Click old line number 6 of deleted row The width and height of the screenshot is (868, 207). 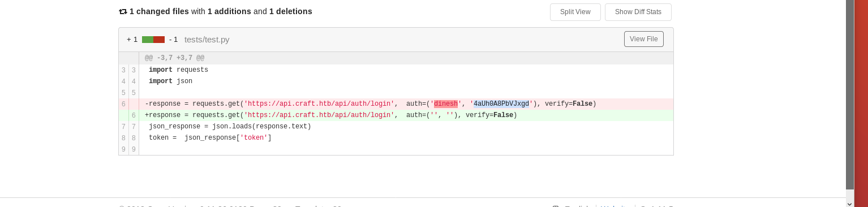[123, 104]
